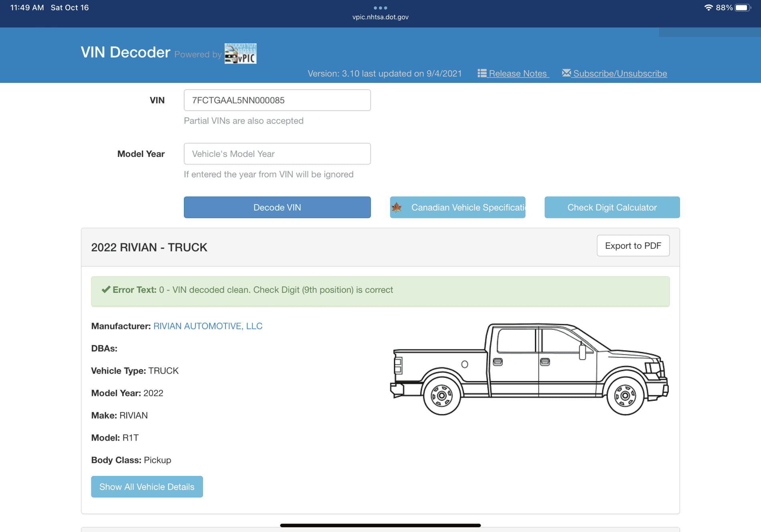Screen dimensions: 761x532
Task: Click the VIN Decoder page title
Action: 126,52
